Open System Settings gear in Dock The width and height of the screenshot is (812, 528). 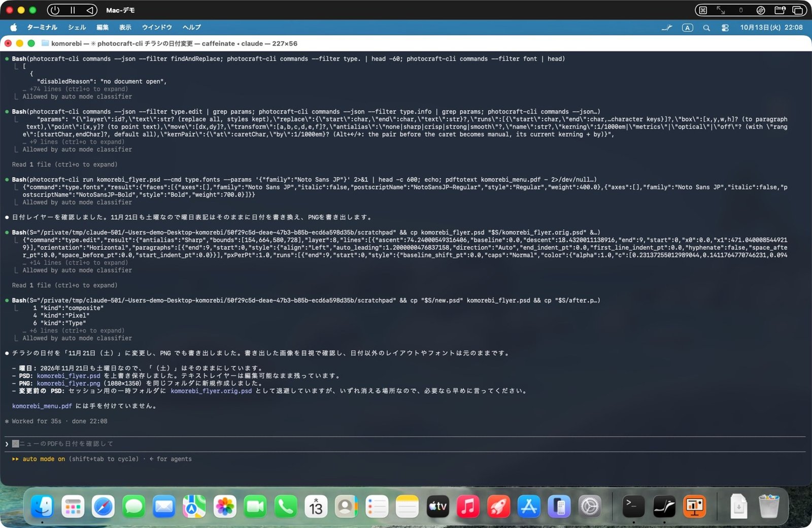pos(590,506)
